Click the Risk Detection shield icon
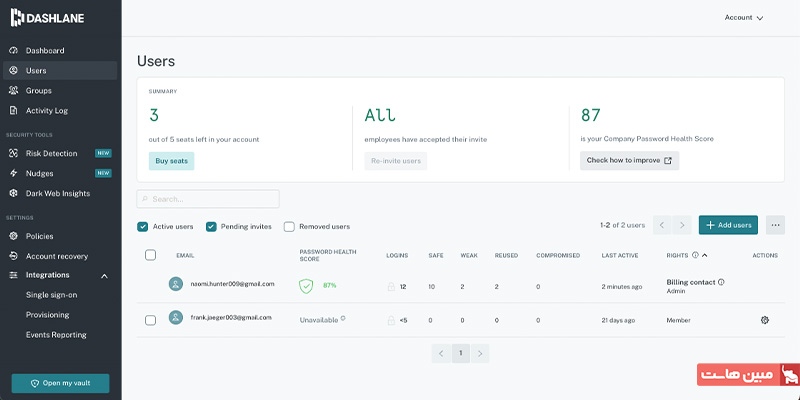Image resolution: width=800 pixels, height=400 pixels. point(14,153)
